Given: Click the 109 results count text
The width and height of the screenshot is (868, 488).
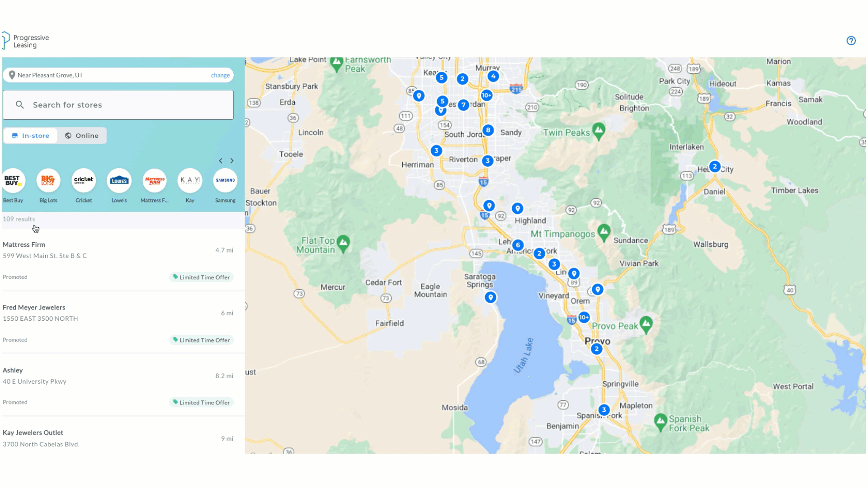Looking at the screenshot, I should tap(19, 219).
